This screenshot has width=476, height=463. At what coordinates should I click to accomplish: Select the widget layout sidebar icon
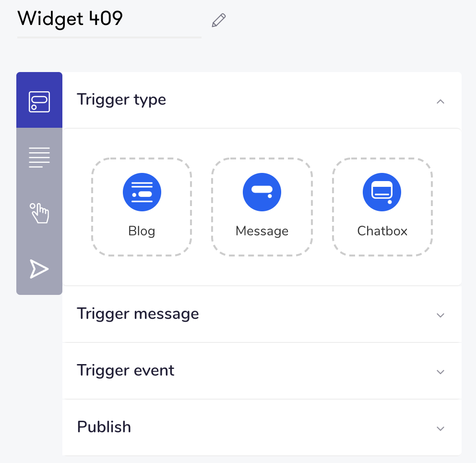coord(39,101)
